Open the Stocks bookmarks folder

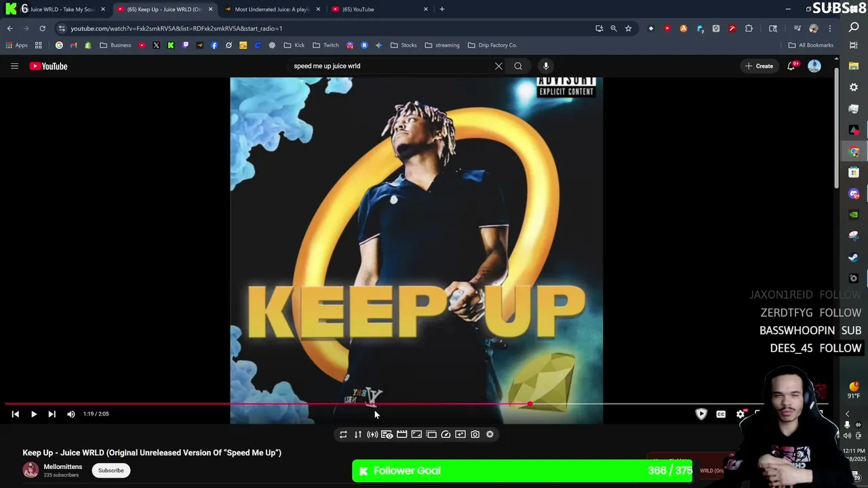[x=403, y=45]
